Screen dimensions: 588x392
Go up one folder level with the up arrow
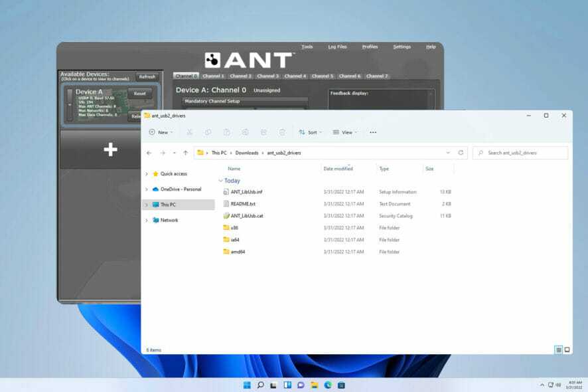185,153
